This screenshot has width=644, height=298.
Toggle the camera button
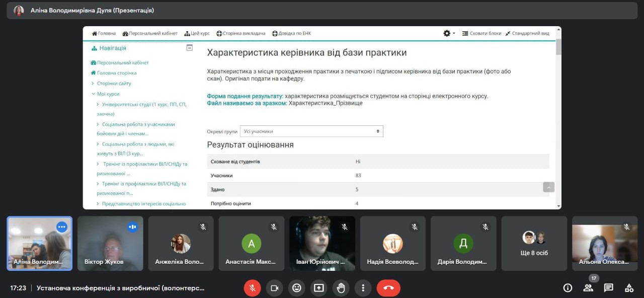(274, 288)
